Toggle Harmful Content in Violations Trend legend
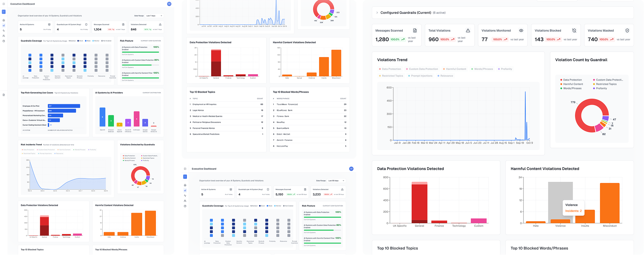Image resolution: width=644 pixels, height=255 pixels. click(x=455, y=69)
